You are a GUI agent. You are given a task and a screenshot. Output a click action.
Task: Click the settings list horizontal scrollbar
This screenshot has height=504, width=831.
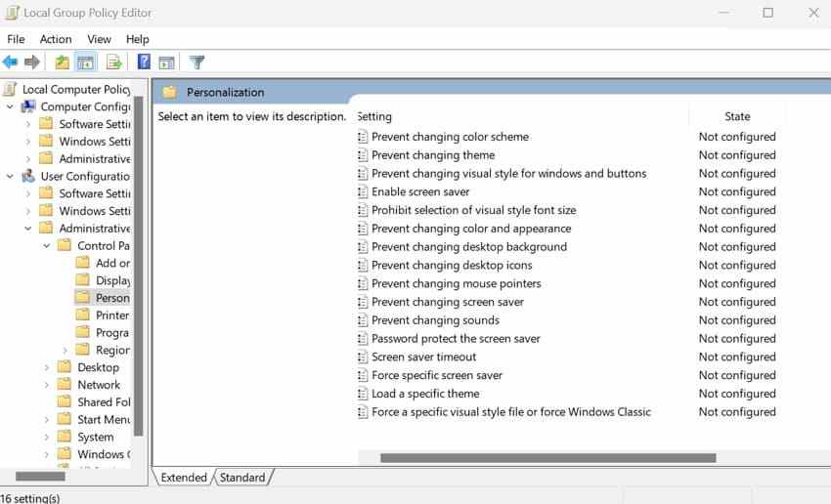click(x=548, y=458)
